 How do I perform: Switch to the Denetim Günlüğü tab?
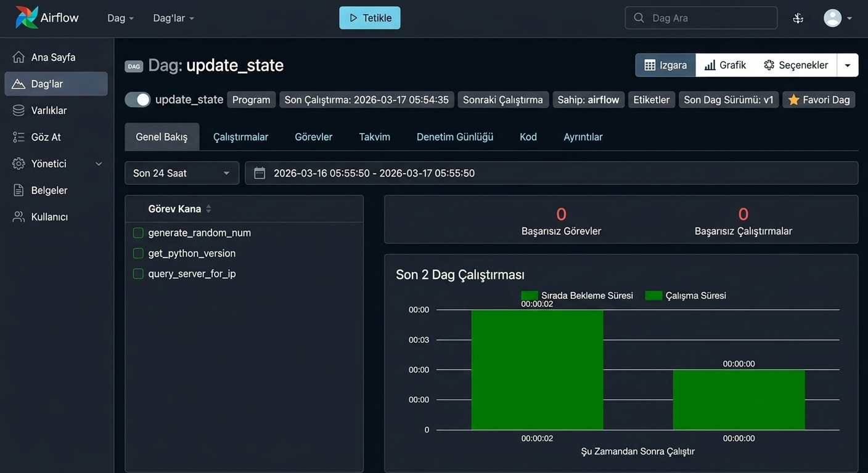click(455, 137)
